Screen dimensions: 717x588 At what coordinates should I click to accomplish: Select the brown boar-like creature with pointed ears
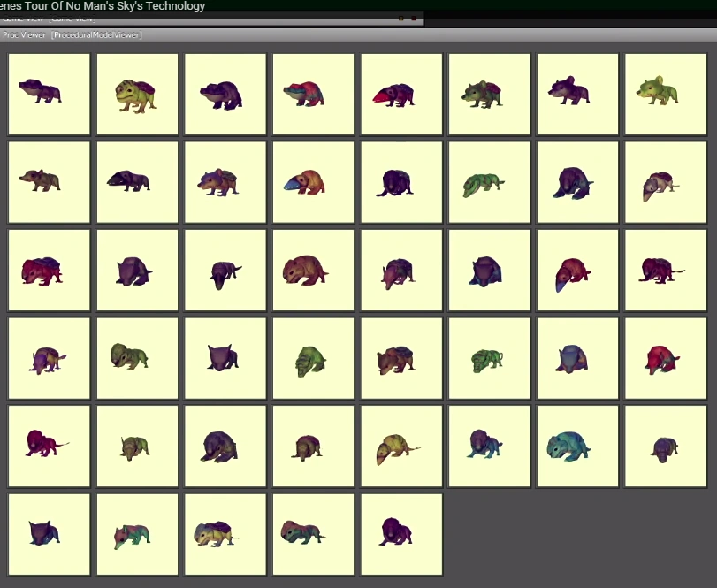(50, 182)
